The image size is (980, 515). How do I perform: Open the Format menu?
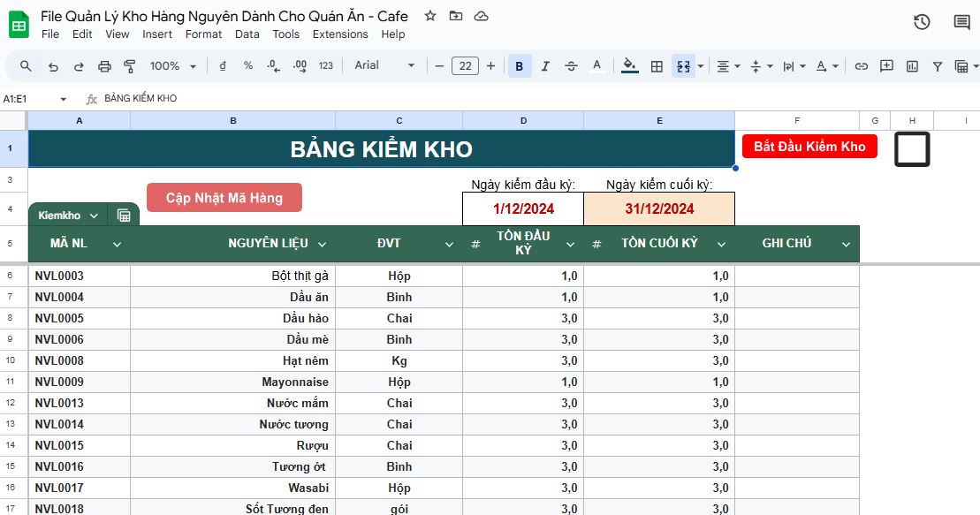pos(203,34)
